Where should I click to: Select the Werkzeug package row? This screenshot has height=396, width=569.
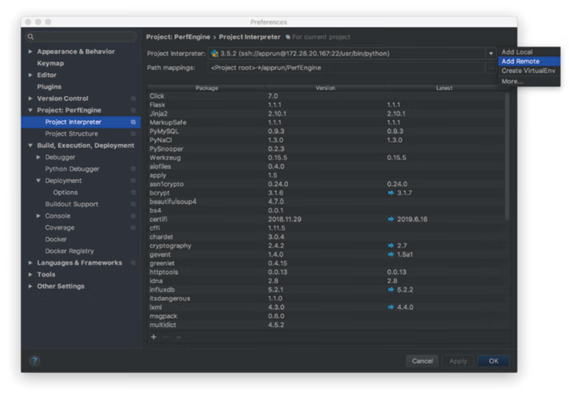coord(326,158)
